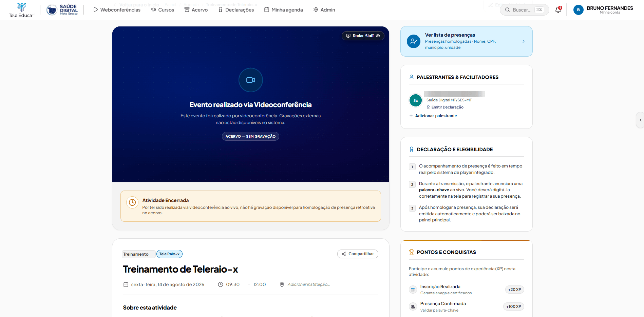
Task: Open the notifications bell
Action: click(x=558, y=10)
